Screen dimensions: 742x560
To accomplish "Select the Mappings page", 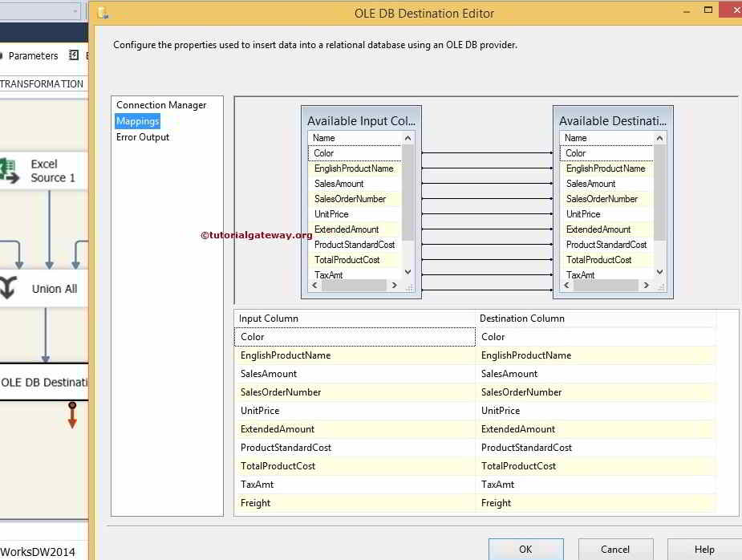I will (138, 120).
